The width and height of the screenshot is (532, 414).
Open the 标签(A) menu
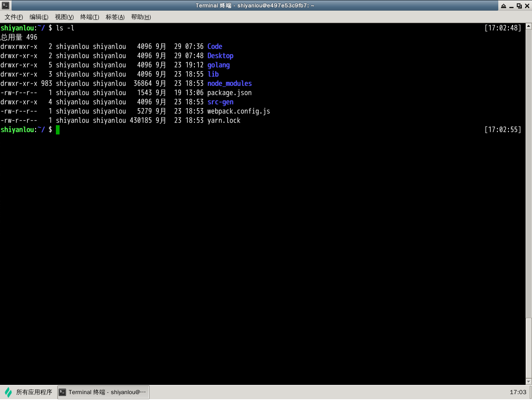[x=115, y=17]
